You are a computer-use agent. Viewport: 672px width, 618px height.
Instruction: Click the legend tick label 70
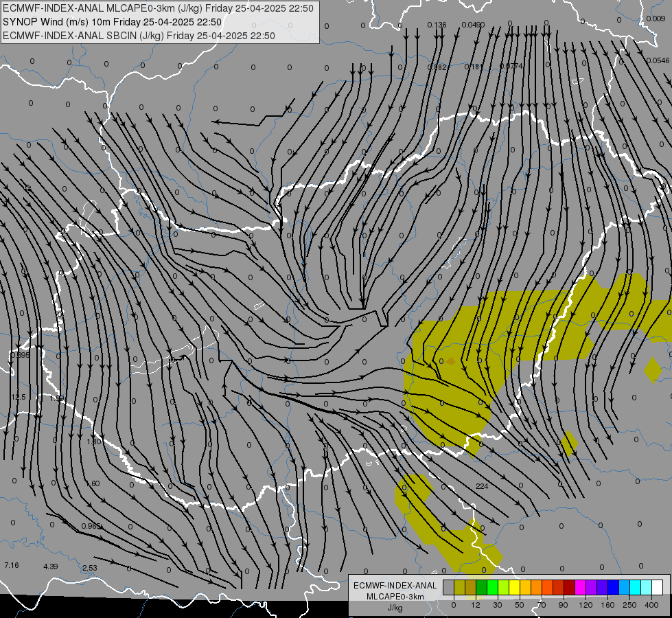pyautogui.click(x=542, y=605)
